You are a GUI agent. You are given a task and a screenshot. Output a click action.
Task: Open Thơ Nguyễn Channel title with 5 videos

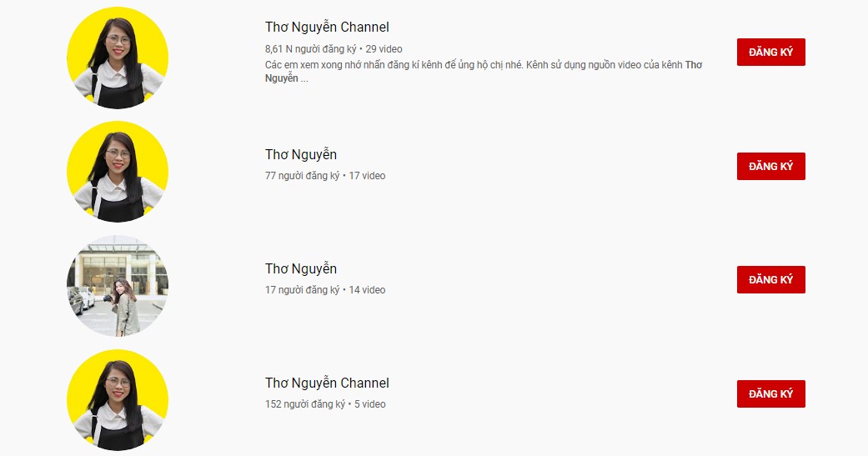coord(327,383)
